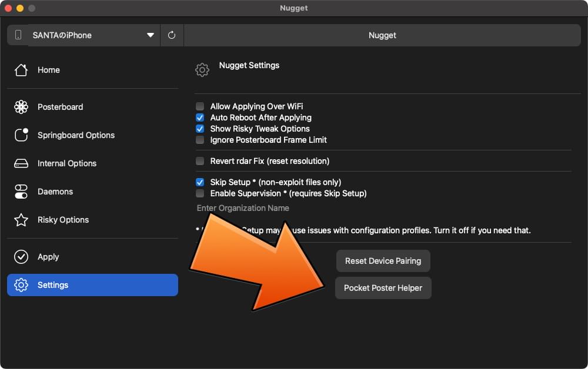Open the Home page
The image size is (588, 369).
point(92,70)
